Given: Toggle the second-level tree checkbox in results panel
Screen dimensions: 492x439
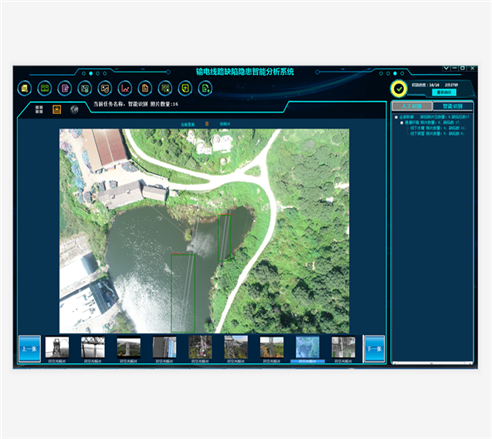Looking at the screenshot, I should click(x=402, y=123).
